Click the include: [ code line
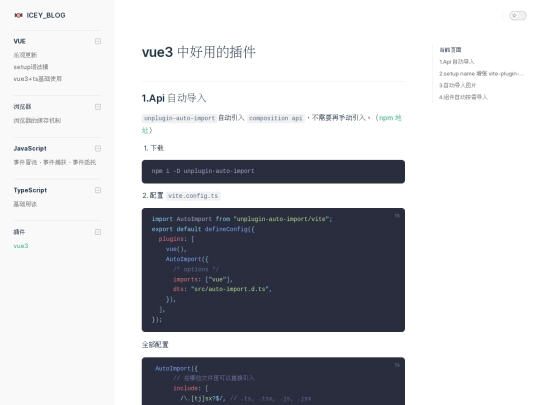Image resolution: width=540 pixels, height=405 pixels. tap(191, 388)
